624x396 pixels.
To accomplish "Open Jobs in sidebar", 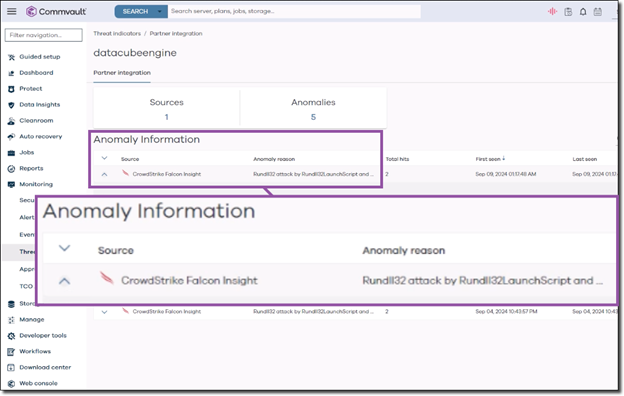I will (27, 152).
